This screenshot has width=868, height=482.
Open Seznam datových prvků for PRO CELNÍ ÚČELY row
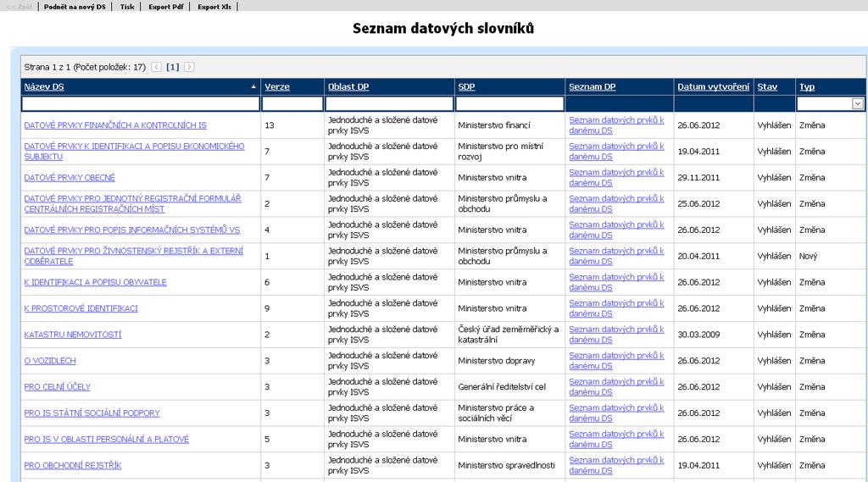coord(616,387)
